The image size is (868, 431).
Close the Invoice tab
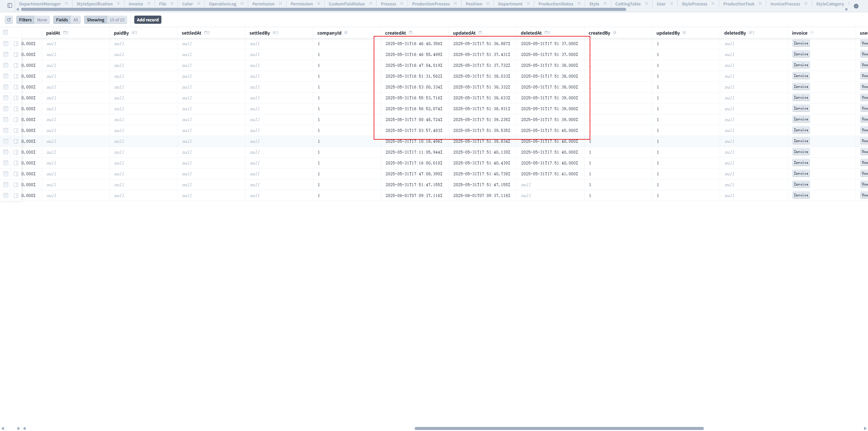click(149, 4)
